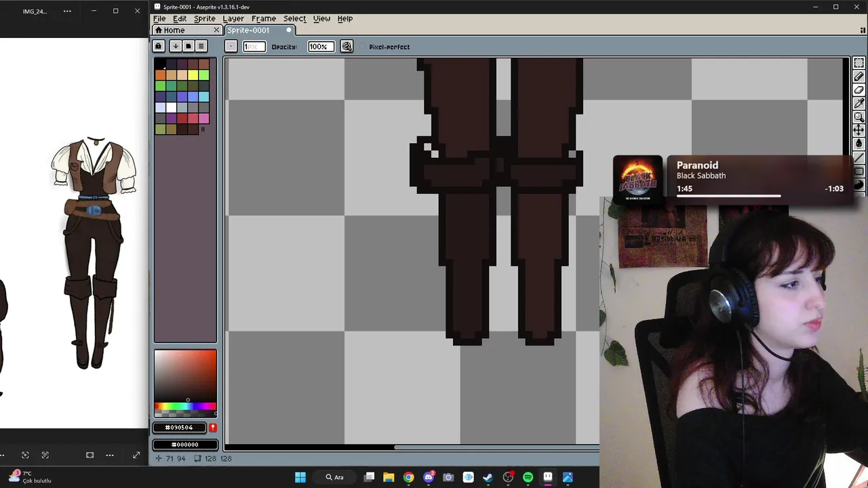Select the Move tool
The height and width of the screenshot is (488, 868).
(x=859, y=129)
